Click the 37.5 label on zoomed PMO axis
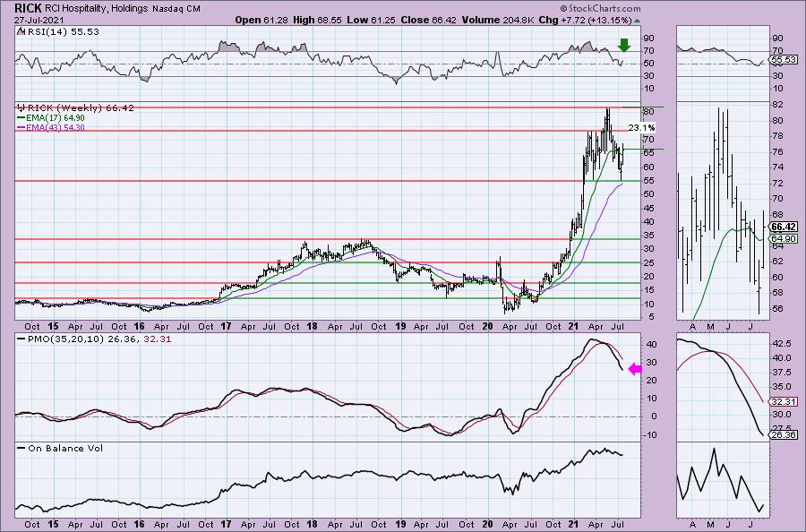 point(781,374)
